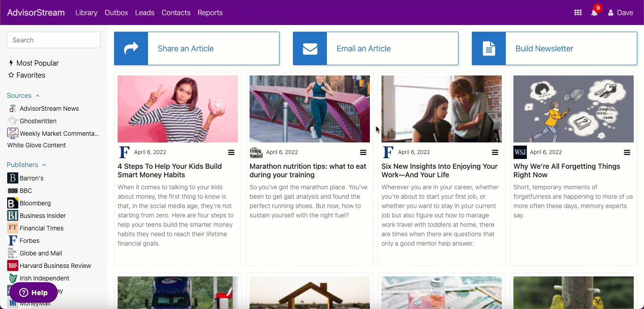This screenshot has width=644, height=309.
Task: Select AdvisorStream News source text
Action: pos(49,109)
